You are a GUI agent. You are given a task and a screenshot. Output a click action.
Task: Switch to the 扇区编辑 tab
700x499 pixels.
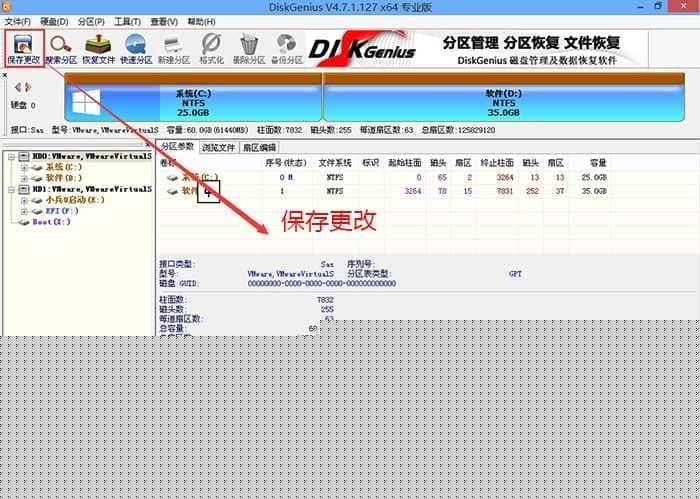pos(259,147)
